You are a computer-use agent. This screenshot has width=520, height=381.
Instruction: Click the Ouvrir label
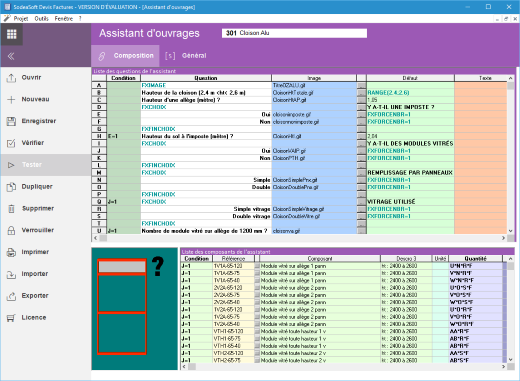click(31, 77)
